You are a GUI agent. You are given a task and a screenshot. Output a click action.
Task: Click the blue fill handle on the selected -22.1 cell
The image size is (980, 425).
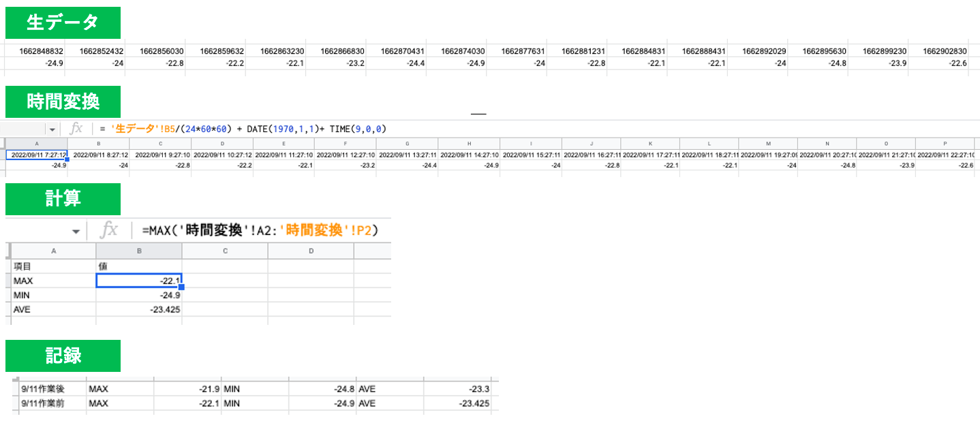click(x=182, y=287)
